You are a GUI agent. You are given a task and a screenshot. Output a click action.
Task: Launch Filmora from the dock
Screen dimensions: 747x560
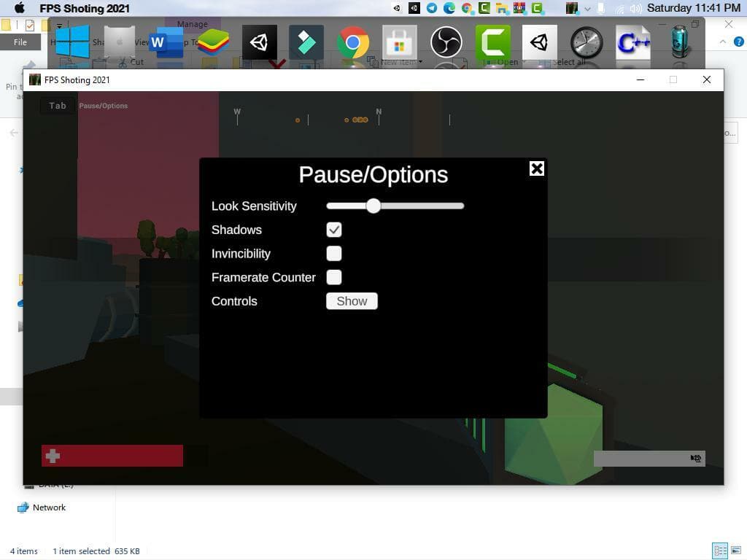click(306, 42)
